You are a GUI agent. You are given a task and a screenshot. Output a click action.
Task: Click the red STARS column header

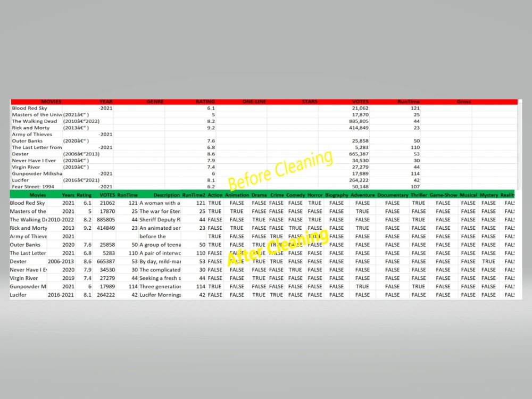310,102
